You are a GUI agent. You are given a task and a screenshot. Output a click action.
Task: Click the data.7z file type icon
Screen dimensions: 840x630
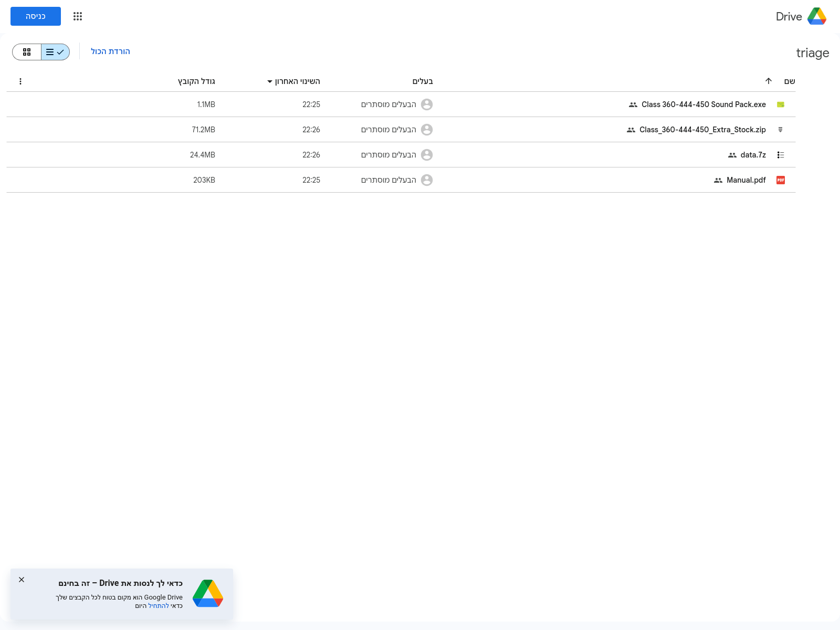[781, 155]
